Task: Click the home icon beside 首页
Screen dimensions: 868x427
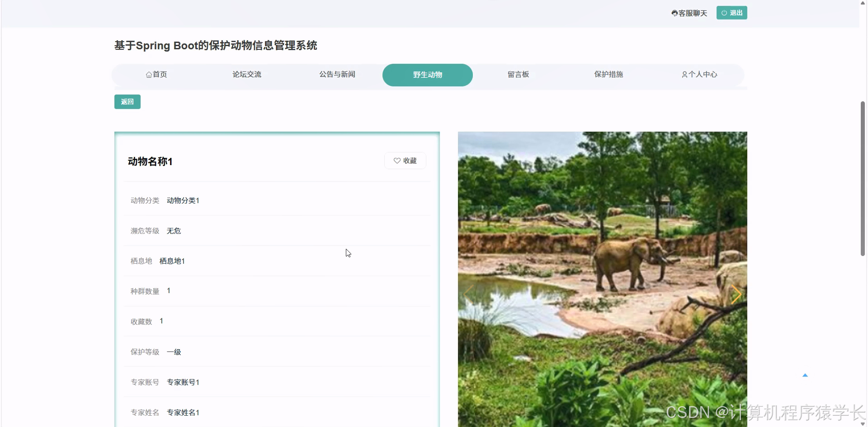Action: 149,74
